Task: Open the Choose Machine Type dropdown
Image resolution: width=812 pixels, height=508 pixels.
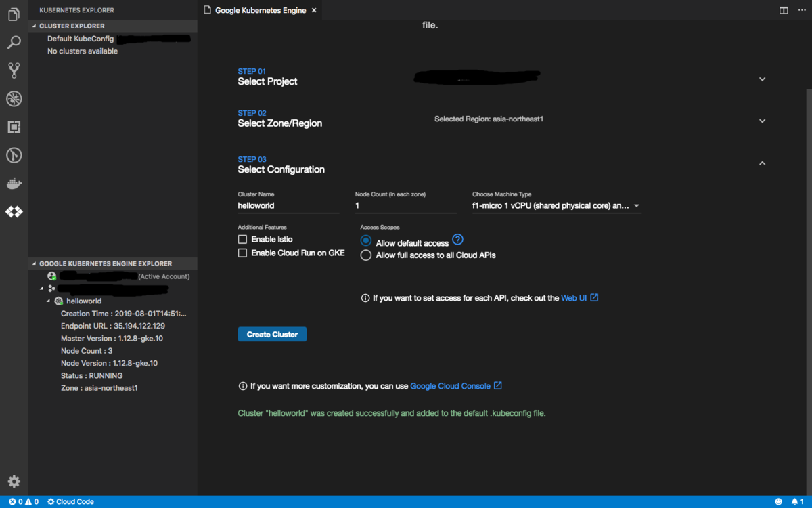Action: (x=635, y=205)
